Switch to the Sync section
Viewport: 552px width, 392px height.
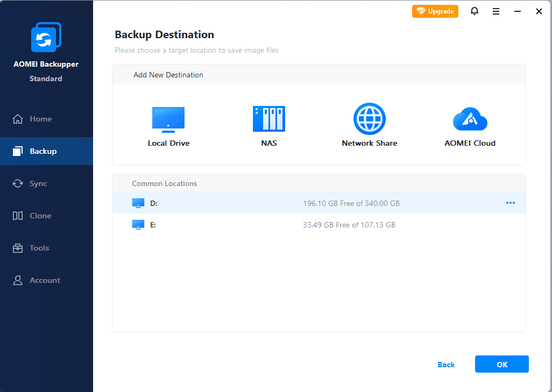[38, 183]
